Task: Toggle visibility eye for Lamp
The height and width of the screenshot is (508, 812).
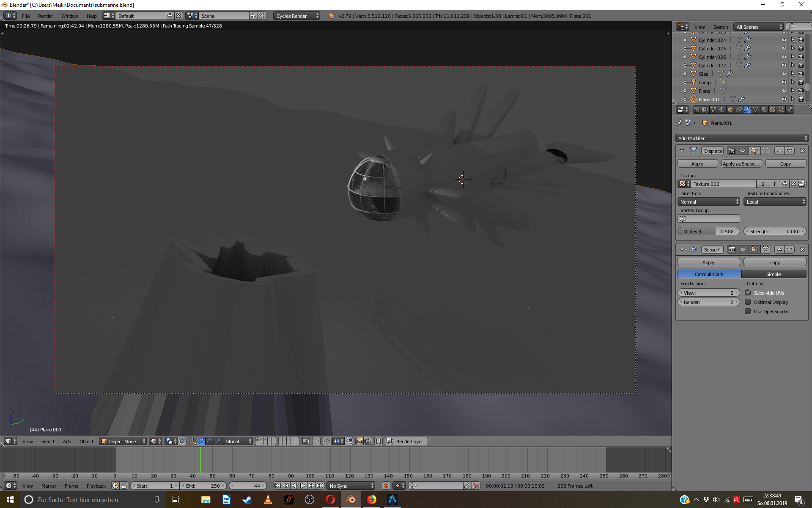Action: point(784,82)
